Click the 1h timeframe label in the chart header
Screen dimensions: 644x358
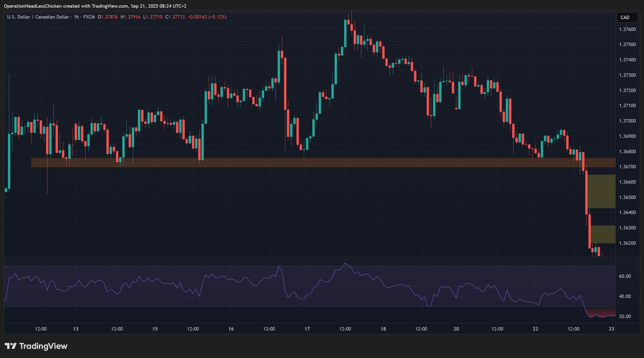[x=76, y=17]
